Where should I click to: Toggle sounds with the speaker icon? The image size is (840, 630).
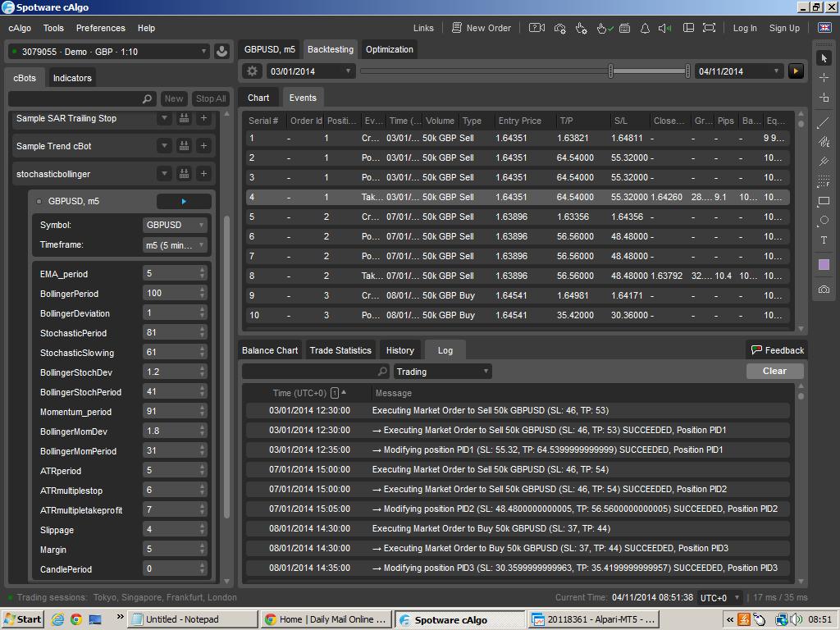[664, 28]
